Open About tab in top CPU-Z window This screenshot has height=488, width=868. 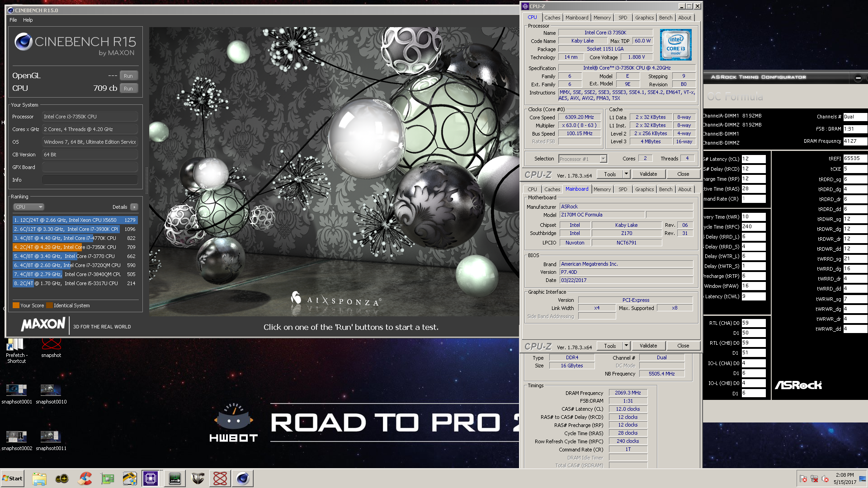tap(684, 18)
